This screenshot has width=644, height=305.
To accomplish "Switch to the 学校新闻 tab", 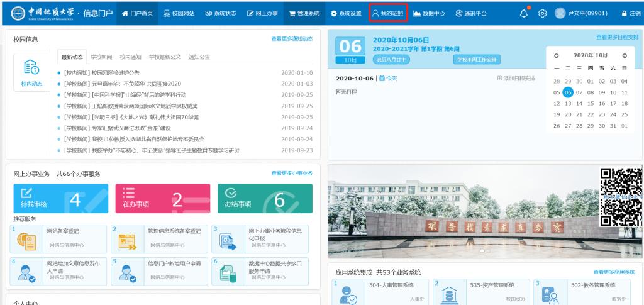I will (101, 57).
